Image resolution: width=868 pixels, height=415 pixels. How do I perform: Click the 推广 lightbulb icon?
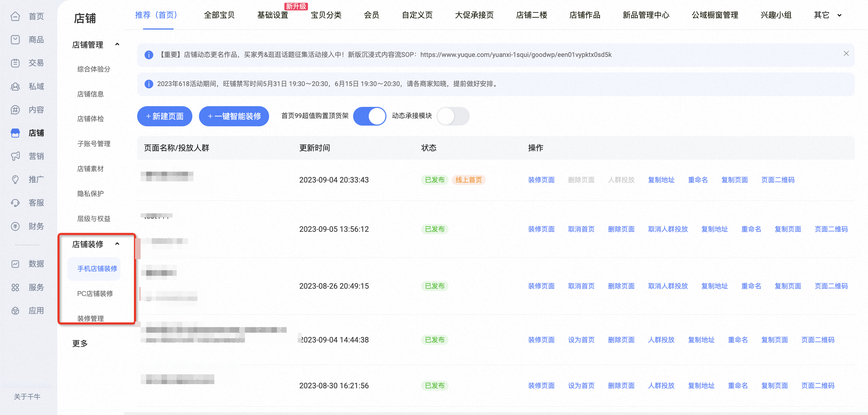coord(15,179)
